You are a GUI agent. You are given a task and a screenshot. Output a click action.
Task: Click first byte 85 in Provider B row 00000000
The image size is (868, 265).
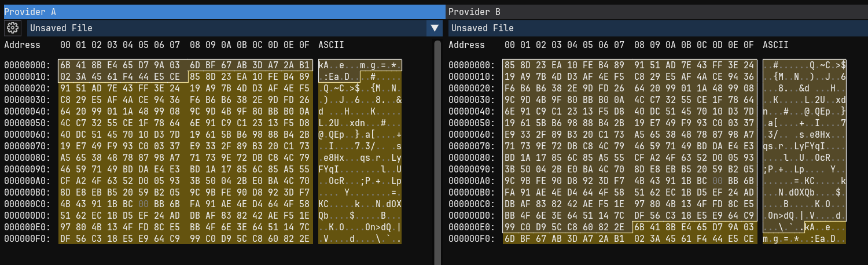click(510, 65)
